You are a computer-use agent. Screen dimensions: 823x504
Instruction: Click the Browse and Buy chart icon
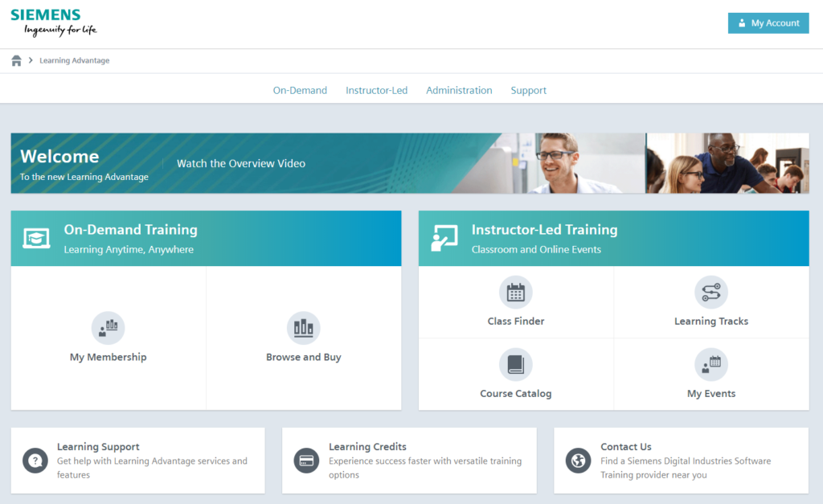[303, 328]
